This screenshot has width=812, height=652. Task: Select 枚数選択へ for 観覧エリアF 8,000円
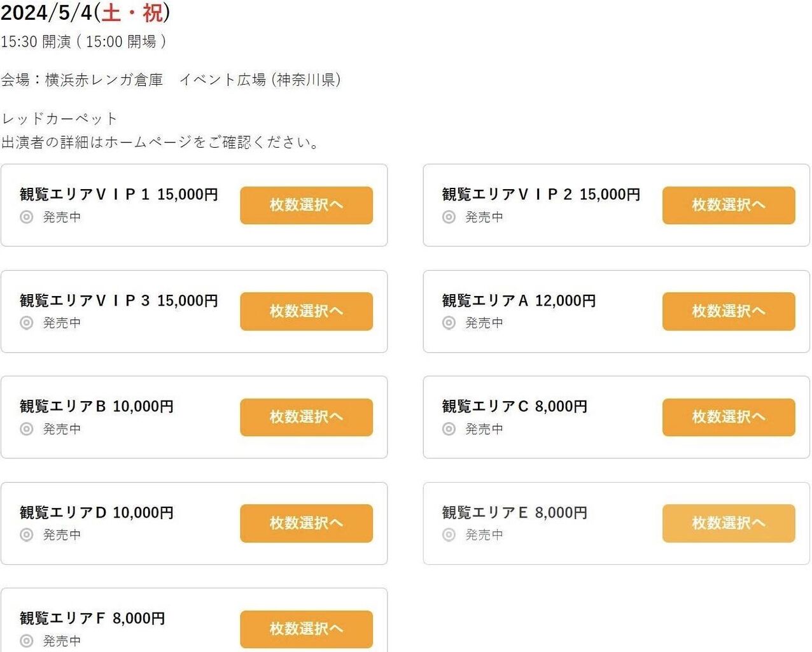(306, 629)
